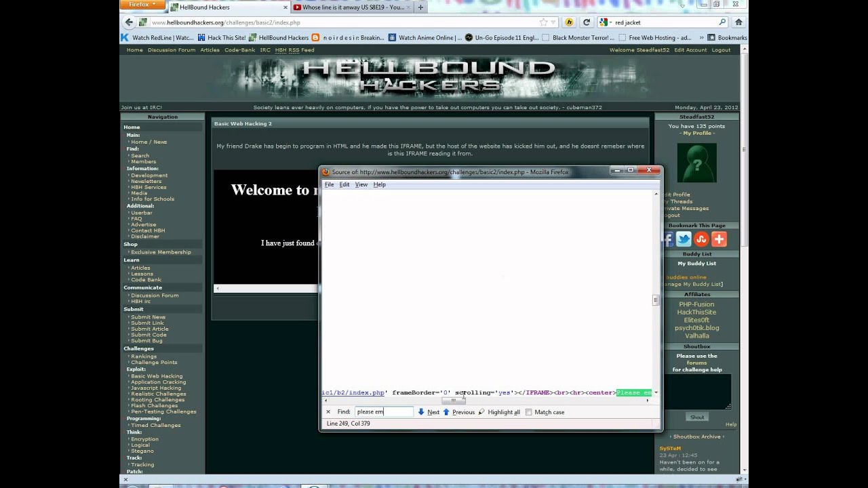Click the Find text input field
The height and width of the screenshot is (488, 868).
[384, 412]
